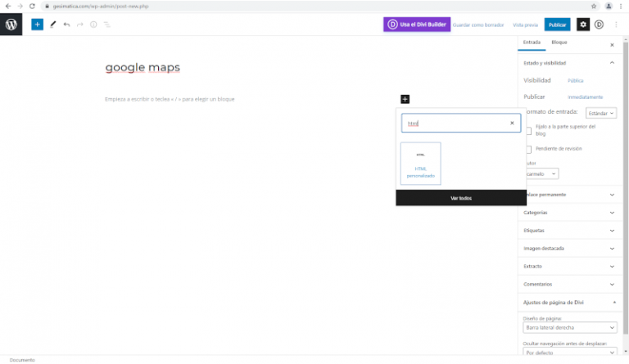Open Por defecto navigation dropdown
Screen dimensions: 629x364
[x=570, y=353]
